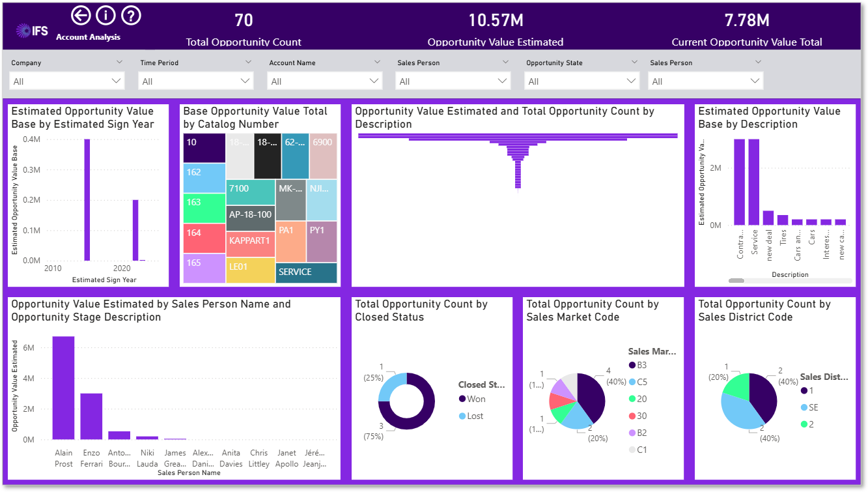
Task: Click the IFS logo
Action: pos(32,30)
